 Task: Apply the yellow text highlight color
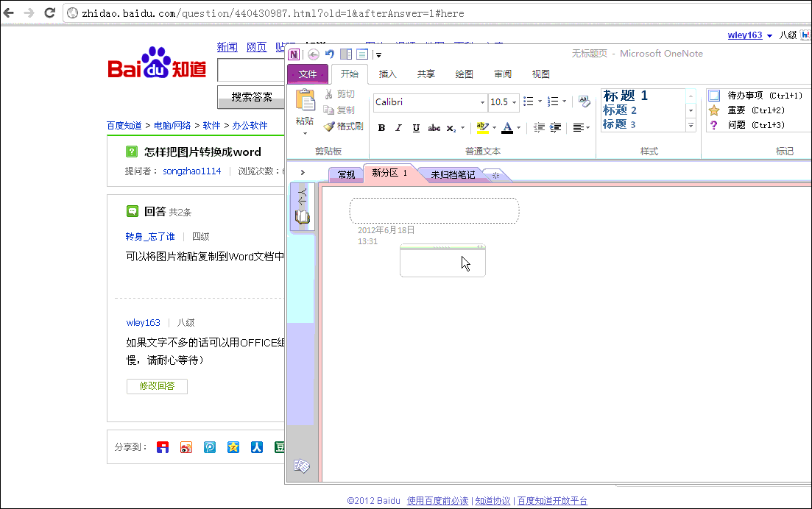point(482,128)
